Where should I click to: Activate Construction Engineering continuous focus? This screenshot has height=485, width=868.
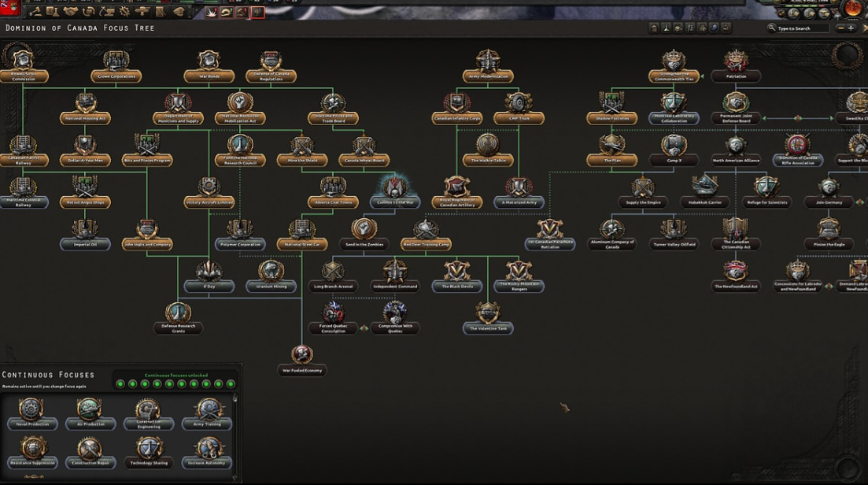[x=149, y=415]
